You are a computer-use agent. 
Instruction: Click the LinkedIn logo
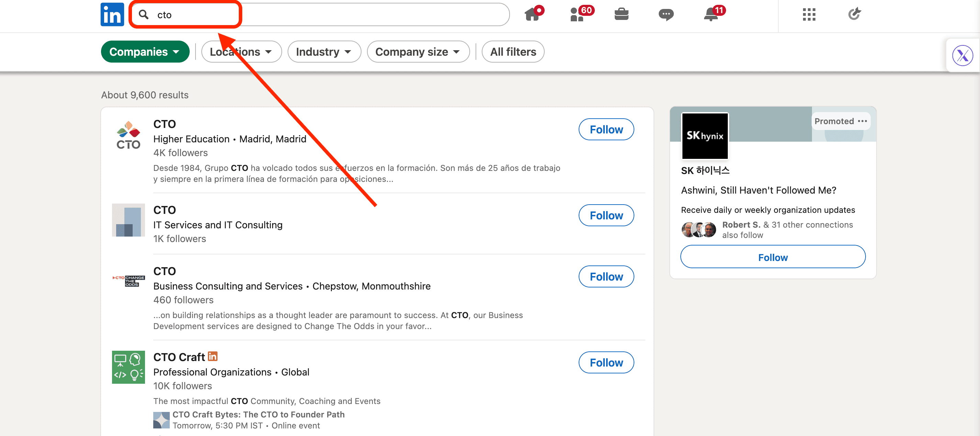[x=112, y=14]
